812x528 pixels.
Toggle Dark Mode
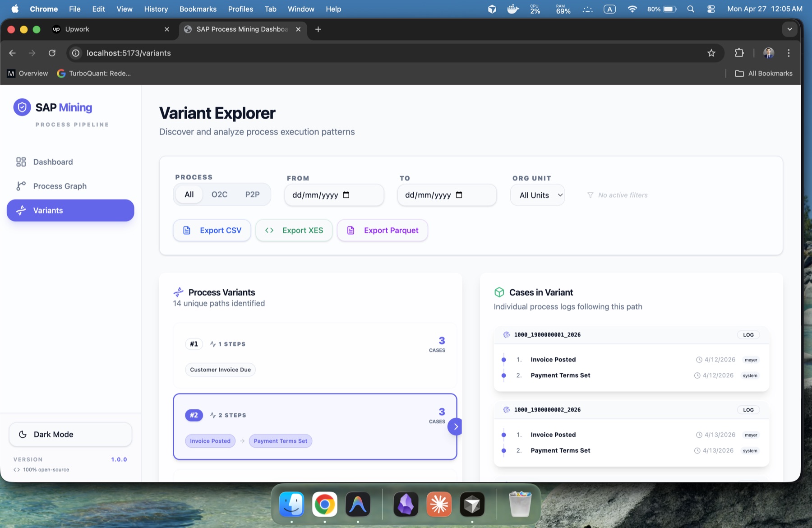pos(70,434)
